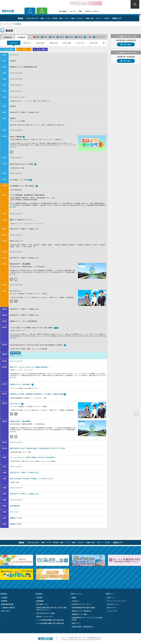The height and width of the screenshot is (644, 141).
Task: Open 会社概要 in the footer
Action: click(x=4, y=598)
